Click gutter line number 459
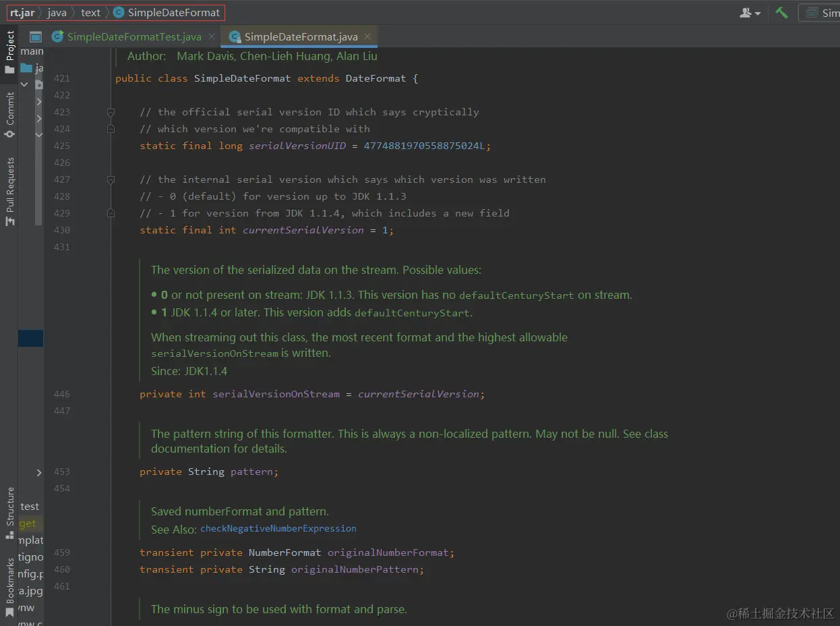840x626 pixels. tap(61, 552)
